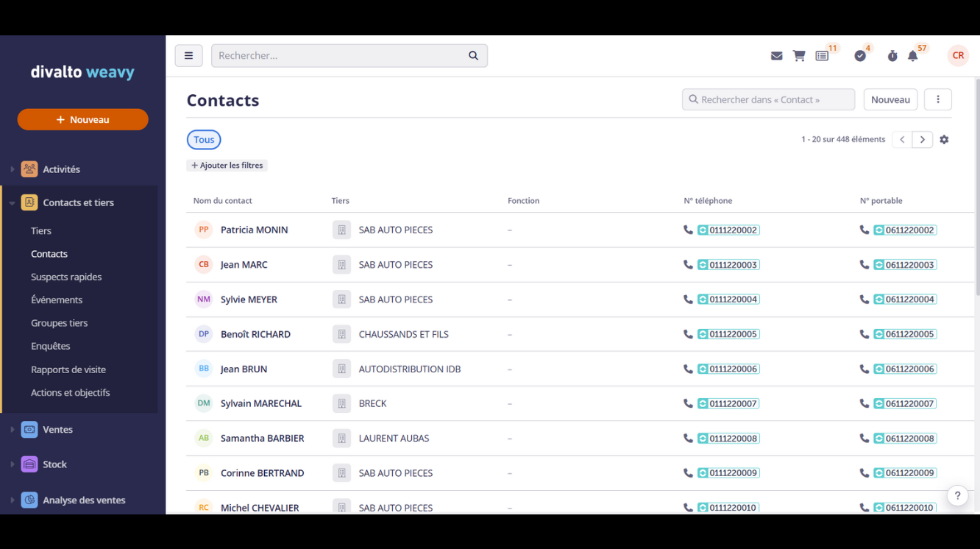980x549 pixels.
Task: Toggle the Tous filter chip
Action: [x=204, y=139]
